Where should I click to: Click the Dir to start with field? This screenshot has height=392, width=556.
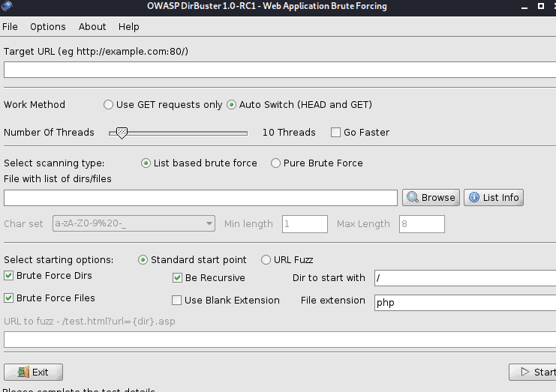(465, 278)
